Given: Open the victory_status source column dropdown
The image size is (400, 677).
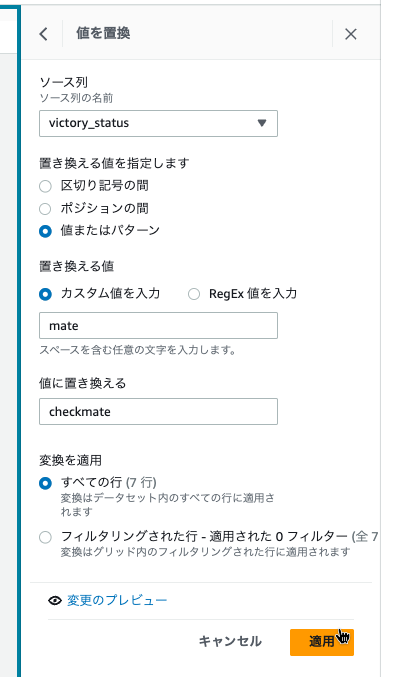Looking at the screenshot, I should click(x=158, y=123).
